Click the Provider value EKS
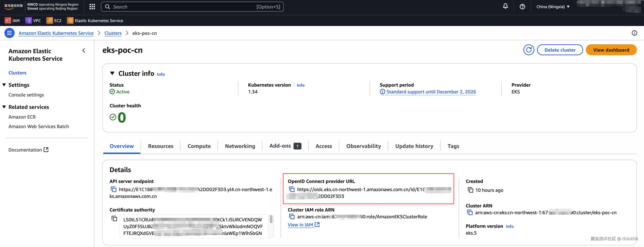 click(x=515, y=92)
